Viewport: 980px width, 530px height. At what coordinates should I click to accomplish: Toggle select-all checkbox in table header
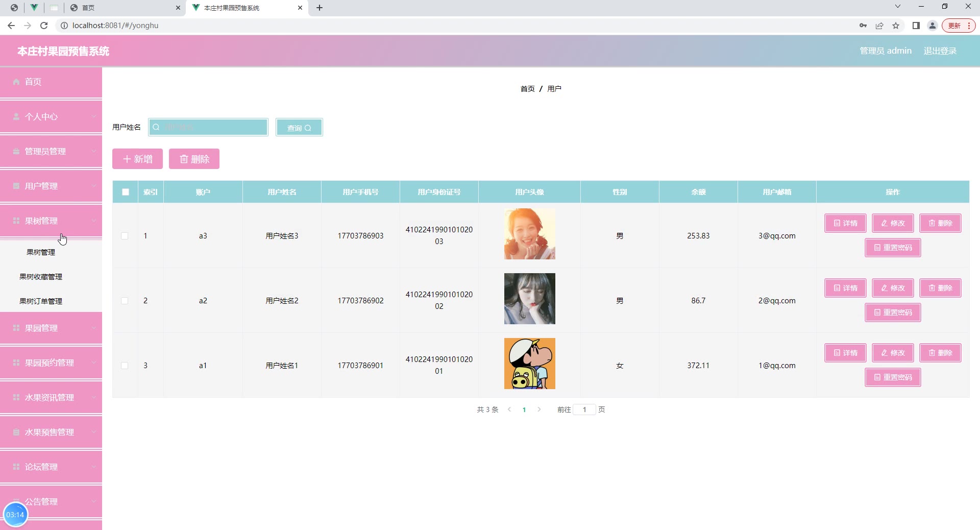click(x=126, y=192)
